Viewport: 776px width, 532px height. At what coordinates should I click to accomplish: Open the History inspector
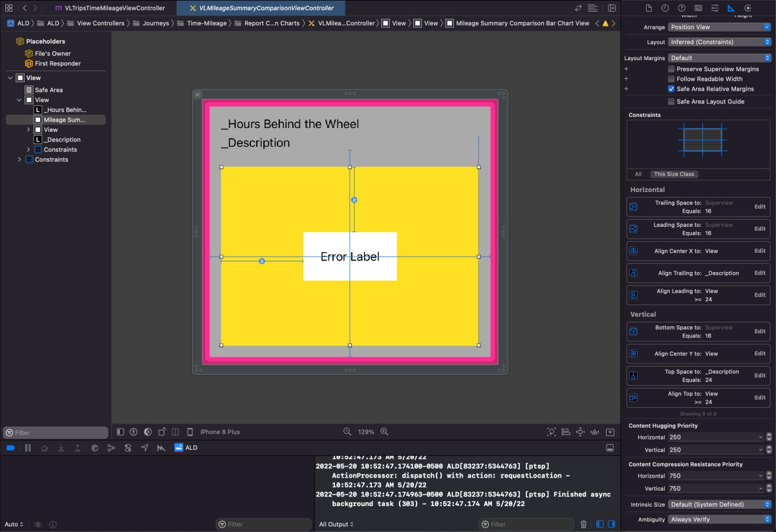click(x=665, y=8)
